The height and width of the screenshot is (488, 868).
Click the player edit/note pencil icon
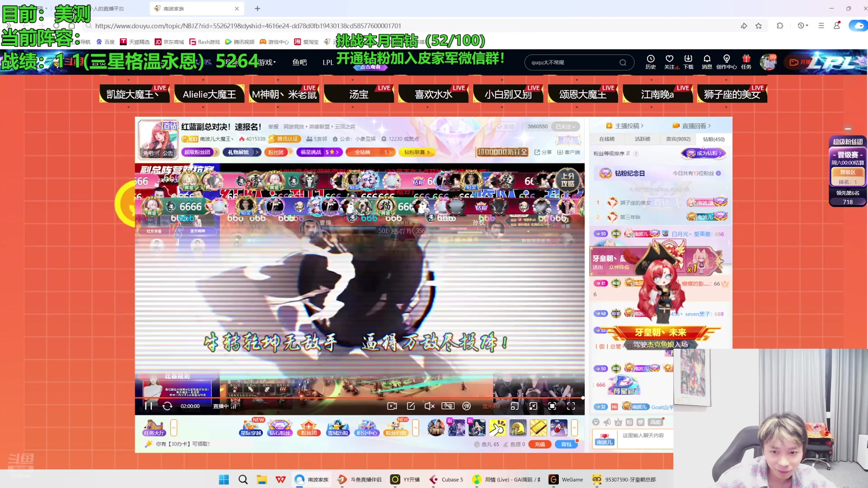coord(411,406)
